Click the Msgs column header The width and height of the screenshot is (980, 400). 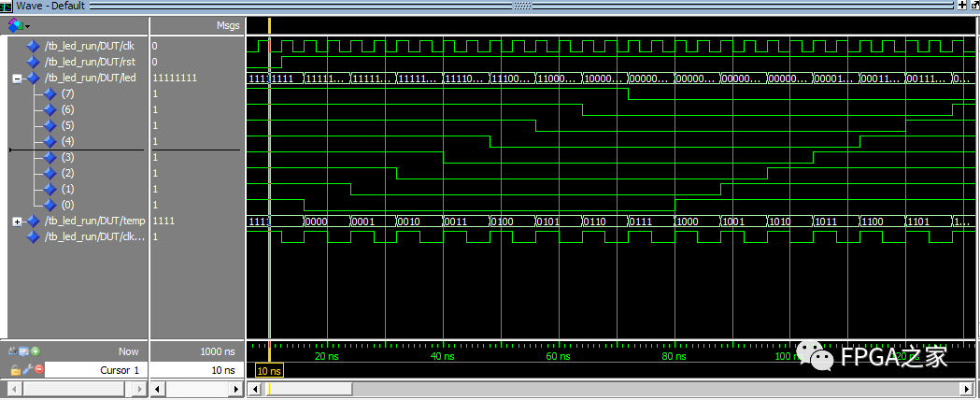click(x=227, y=24)
